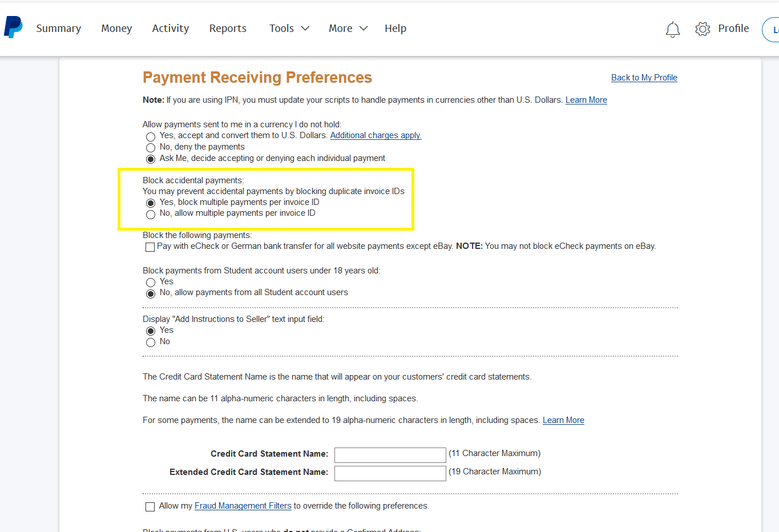This screenshot has height=532, width=779.
Task: Open the Activity page
Action: pos(170,29)
